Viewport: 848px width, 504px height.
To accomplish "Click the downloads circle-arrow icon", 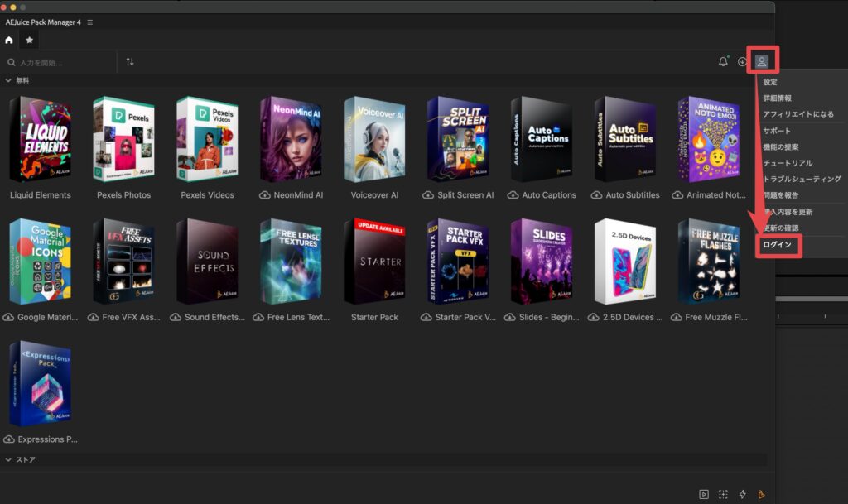I will coord(743,61).
